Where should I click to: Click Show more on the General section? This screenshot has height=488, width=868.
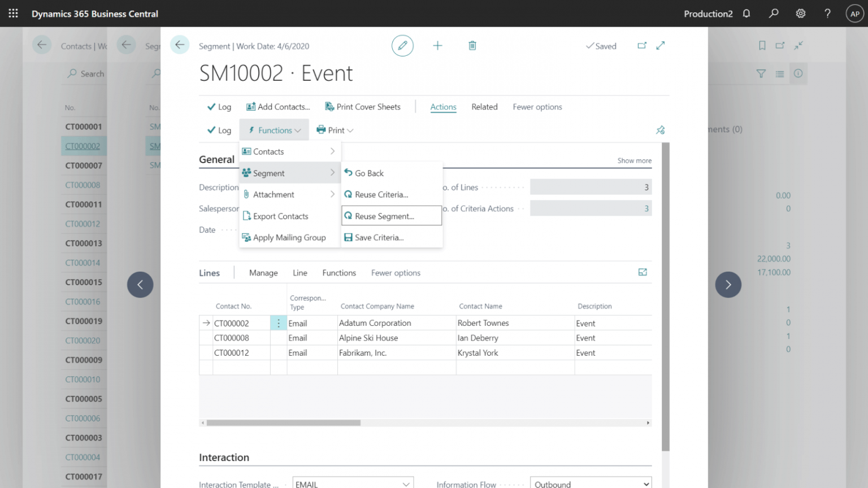(x=633, y=160)
